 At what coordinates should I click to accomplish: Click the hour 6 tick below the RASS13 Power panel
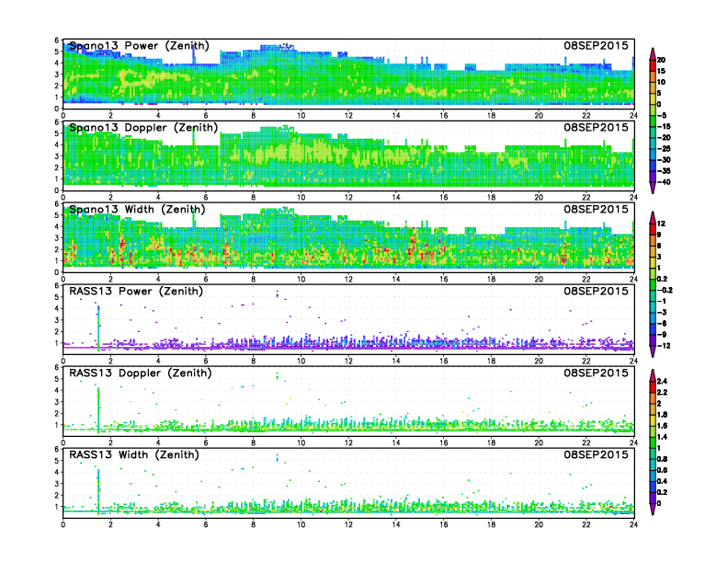click(206, 361)
